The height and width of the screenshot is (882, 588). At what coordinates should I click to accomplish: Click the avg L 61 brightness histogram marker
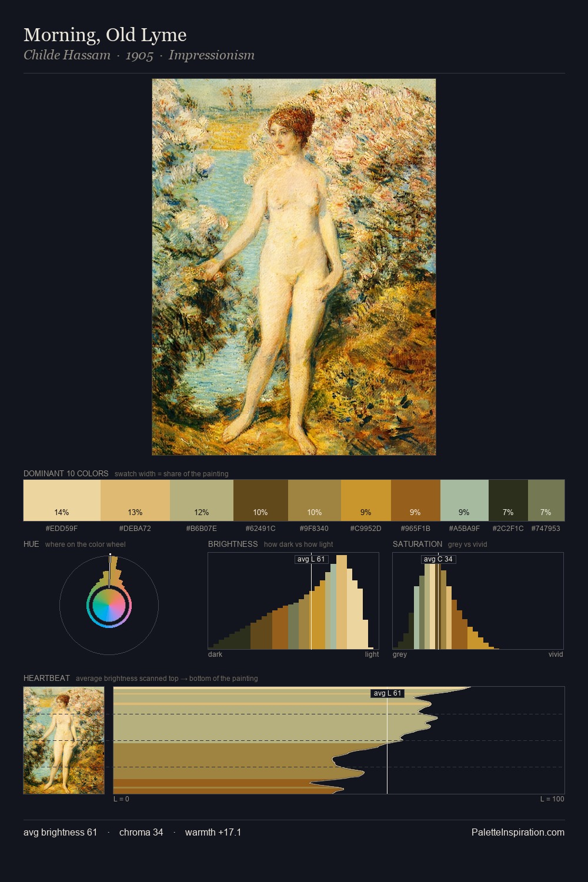coord(311,559)
